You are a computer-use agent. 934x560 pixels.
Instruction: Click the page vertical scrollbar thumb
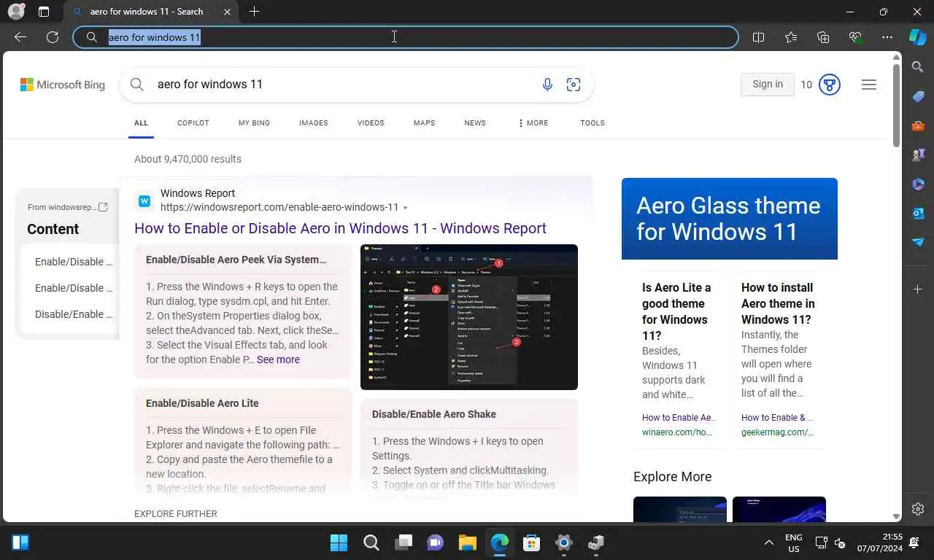point(897,106)
